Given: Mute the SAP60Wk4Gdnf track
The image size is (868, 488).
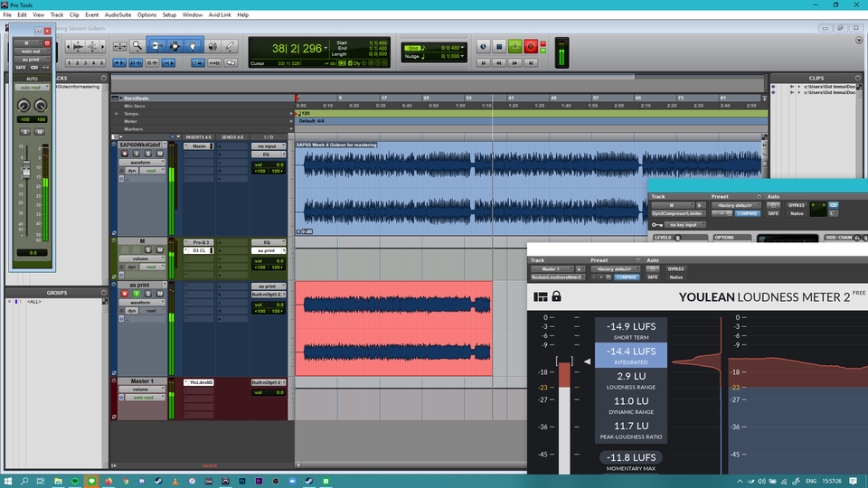Looking at the screenshot, I should point(159,154).
